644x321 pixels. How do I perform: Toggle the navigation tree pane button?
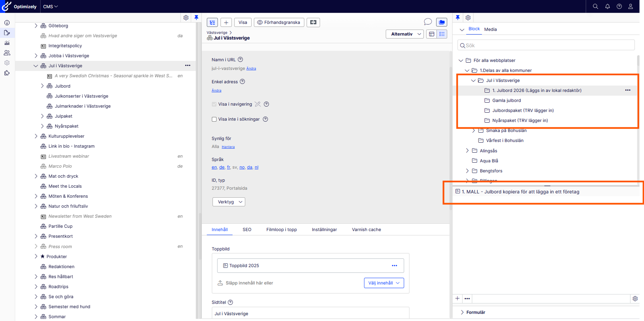212,22
